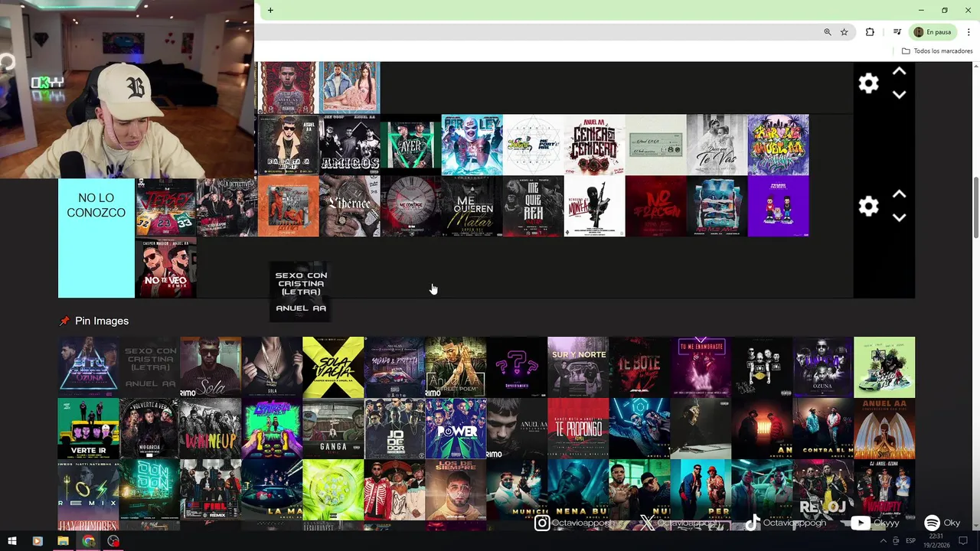980x551 pixels.
Task: Pick the Sur y Norte cover
Action: [x=578, y=367]
